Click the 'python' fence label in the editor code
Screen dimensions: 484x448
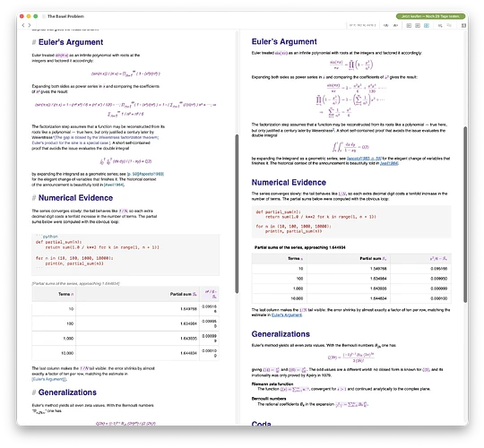point(50,237)
